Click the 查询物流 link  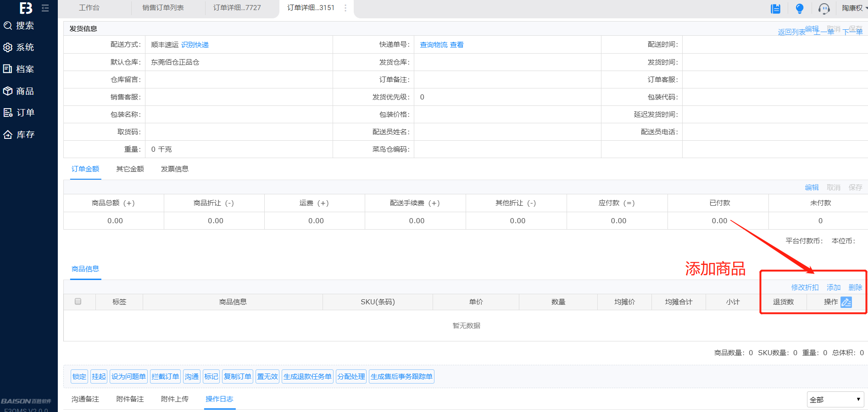pos(434,45)
